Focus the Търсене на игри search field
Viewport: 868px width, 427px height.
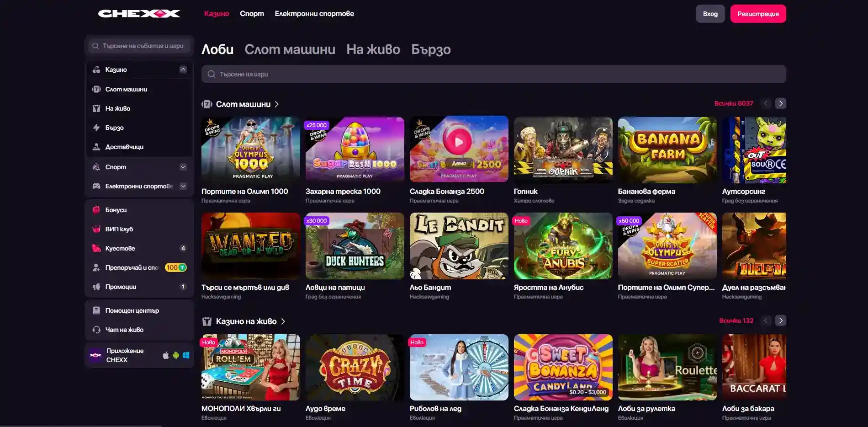[494, 74]
